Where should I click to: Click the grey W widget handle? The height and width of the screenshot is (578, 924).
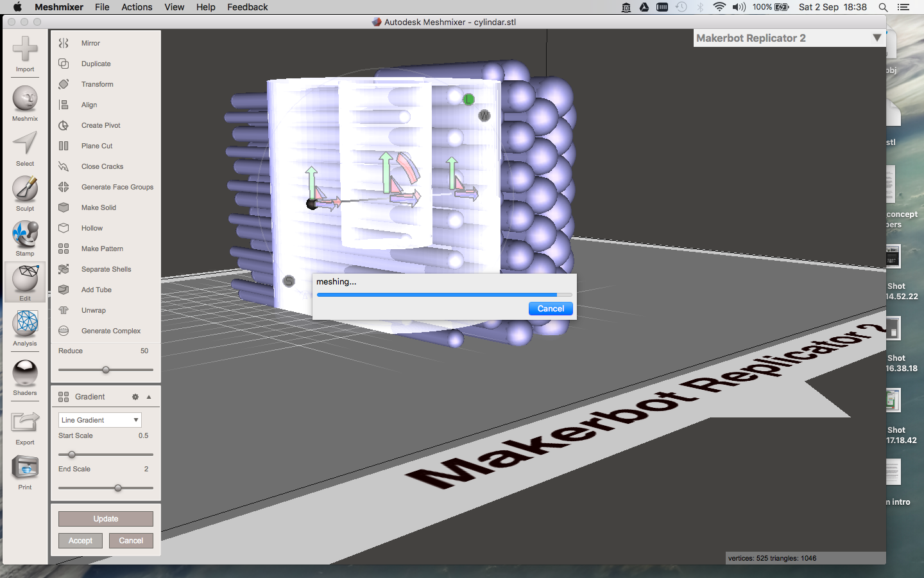pos(484,116)
